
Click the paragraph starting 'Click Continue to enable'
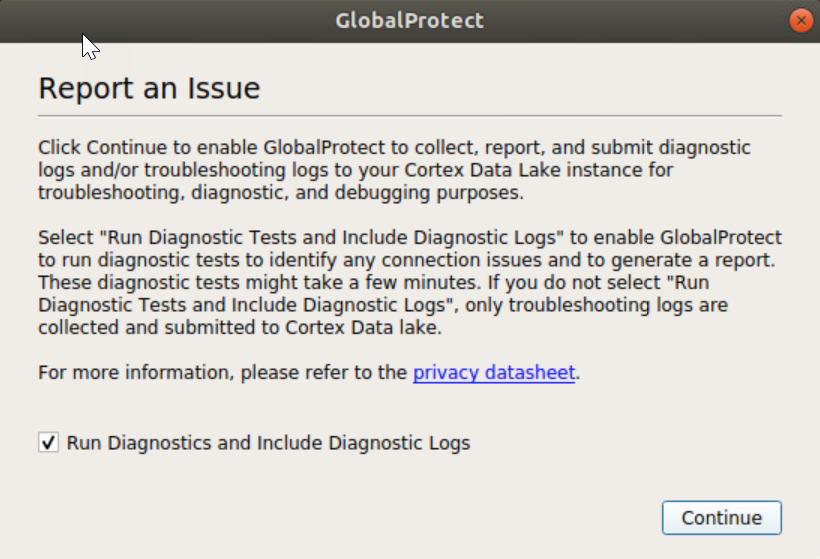click(394, 170)
